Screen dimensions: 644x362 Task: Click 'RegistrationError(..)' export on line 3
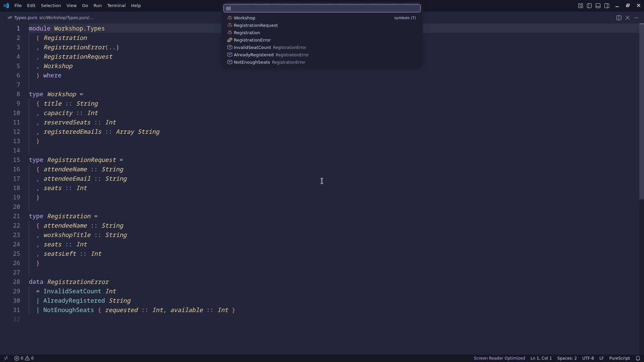[x=82, y=47]
